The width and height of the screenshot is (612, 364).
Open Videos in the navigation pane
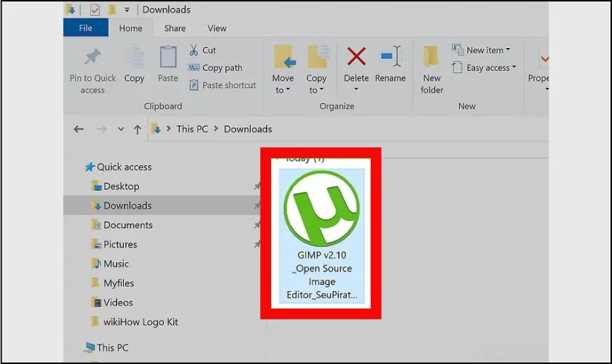pos(111,302)
